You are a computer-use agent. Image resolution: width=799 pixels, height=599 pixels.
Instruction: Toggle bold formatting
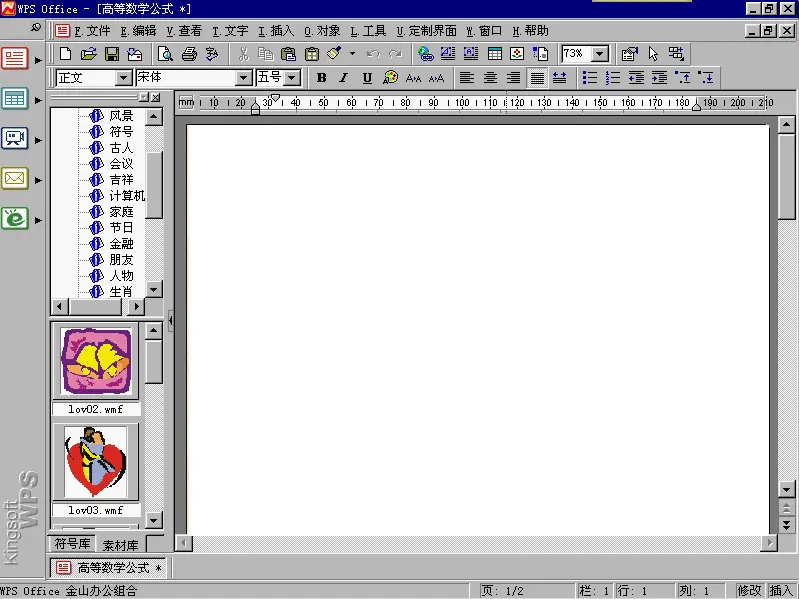(x=321, y=78)
